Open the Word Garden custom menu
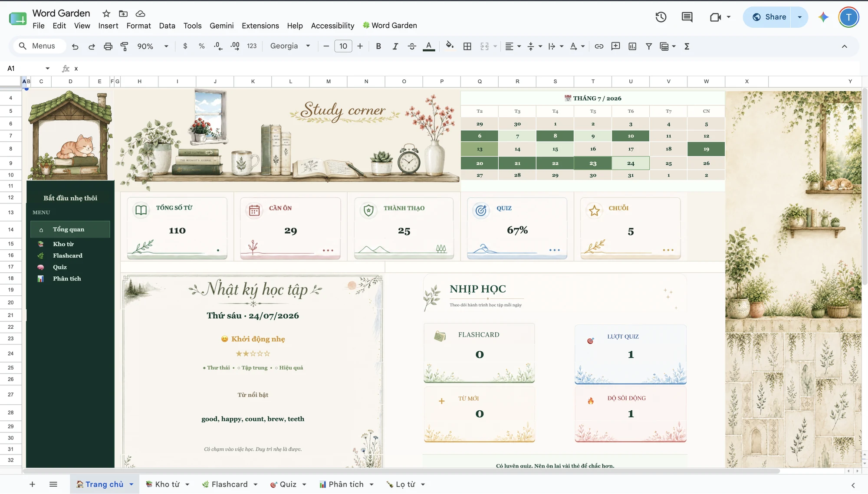Image resolution: width=868 pixels, height=494 pixels. (x=390, y=26)
